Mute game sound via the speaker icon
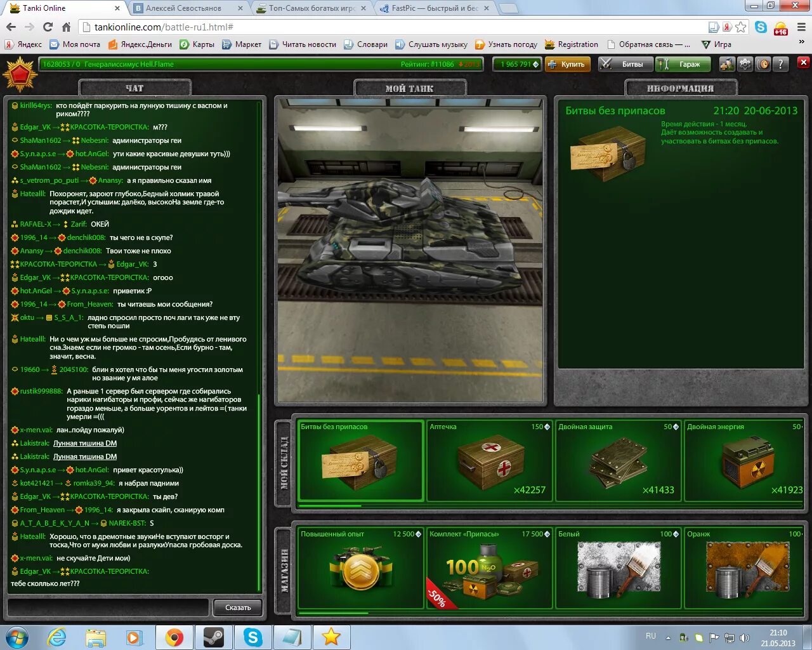 point(764,63)
